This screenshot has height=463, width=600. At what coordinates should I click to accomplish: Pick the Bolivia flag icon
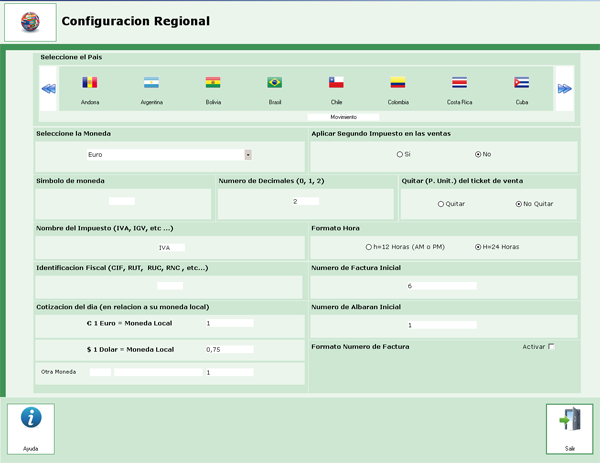pos(213,83)
